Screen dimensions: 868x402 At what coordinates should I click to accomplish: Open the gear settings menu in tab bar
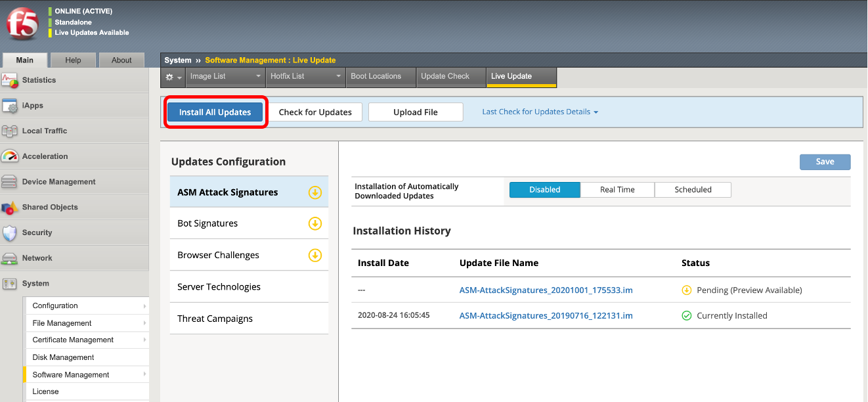173,77
